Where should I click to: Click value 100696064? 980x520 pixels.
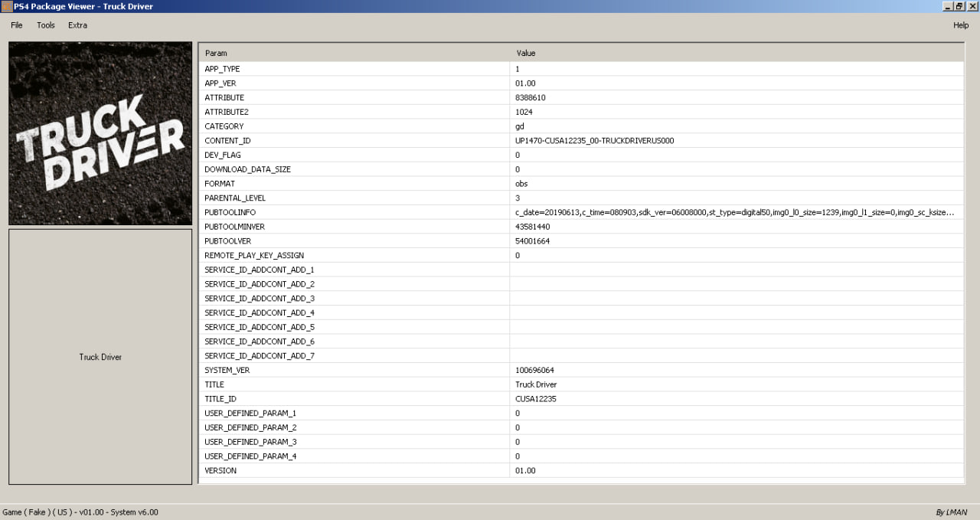535,371
